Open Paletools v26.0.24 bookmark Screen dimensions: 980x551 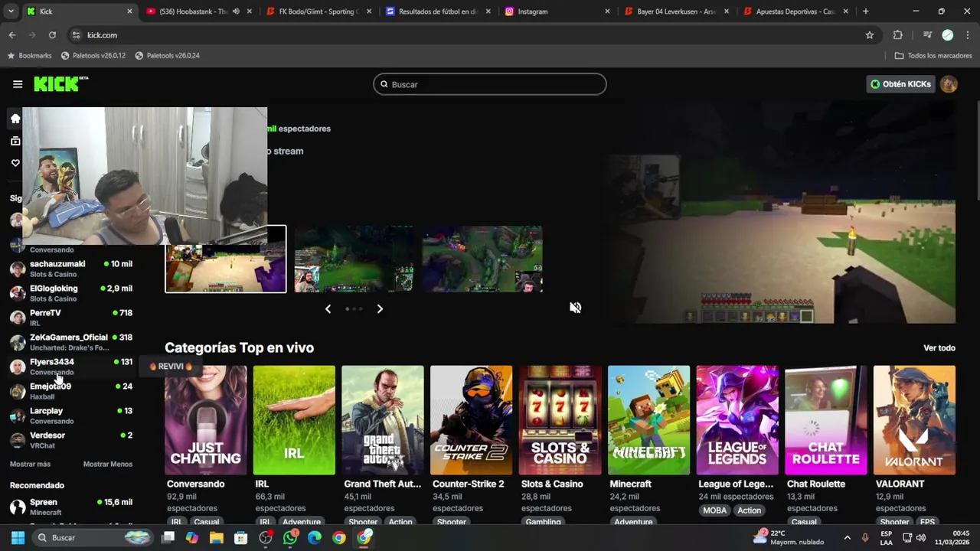click(167, 56)
